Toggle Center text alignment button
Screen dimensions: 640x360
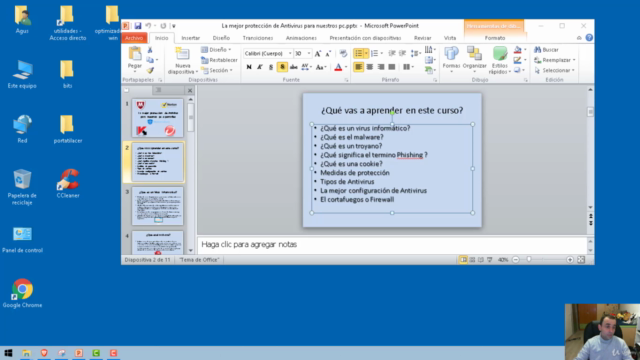pyautogui.click(x=370, y=67)
